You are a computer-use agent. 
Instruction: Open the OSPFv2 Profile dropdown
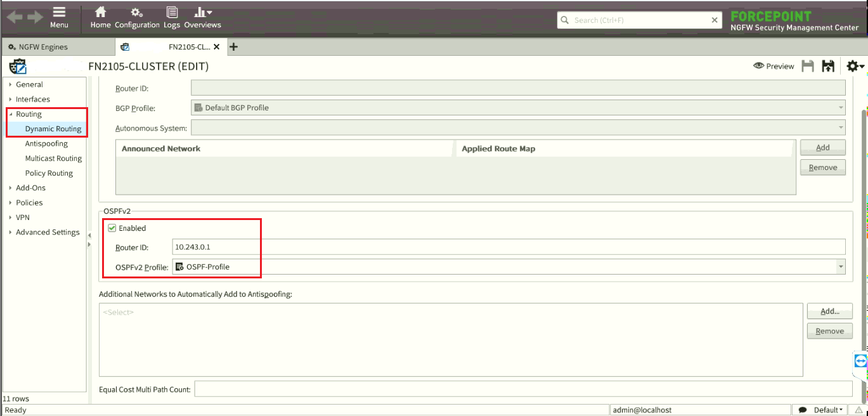841,267
